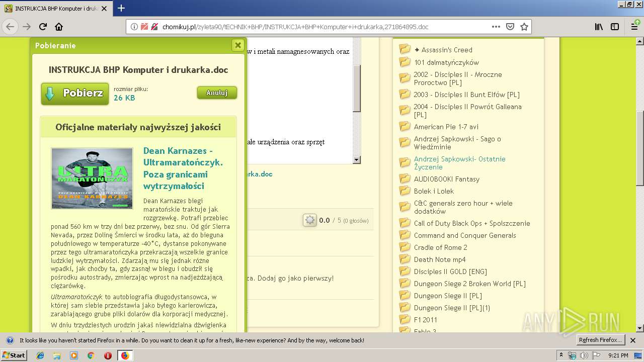Open 2004 Disciples II Powrót Galleana folder

468,111
